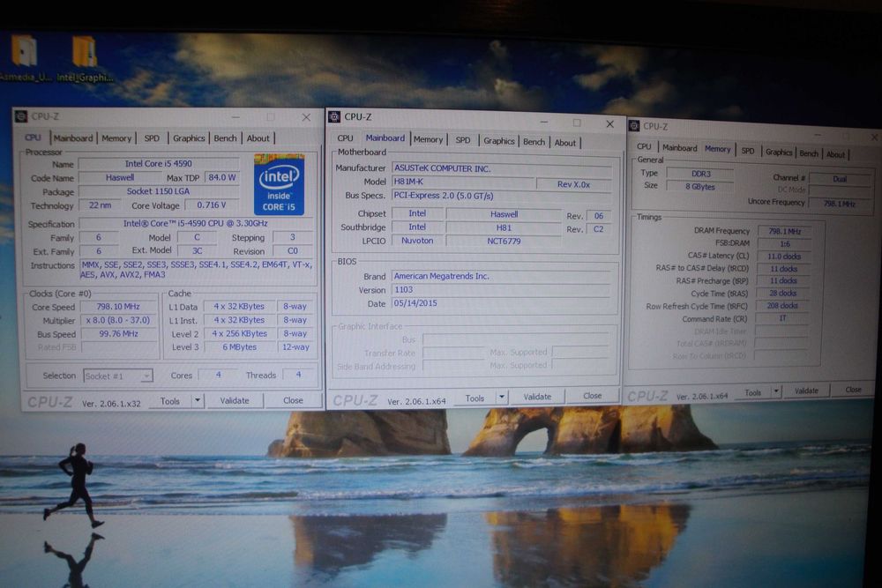The width and height of the screenshot is (882, 588).
Task: Click CPU-Z app icon in left window title
Action: (21, 116)
